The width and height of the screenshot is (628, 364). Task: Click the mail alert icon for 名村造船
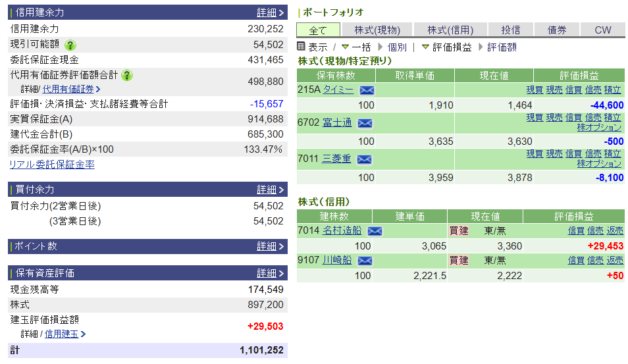(x=375, y=231)
